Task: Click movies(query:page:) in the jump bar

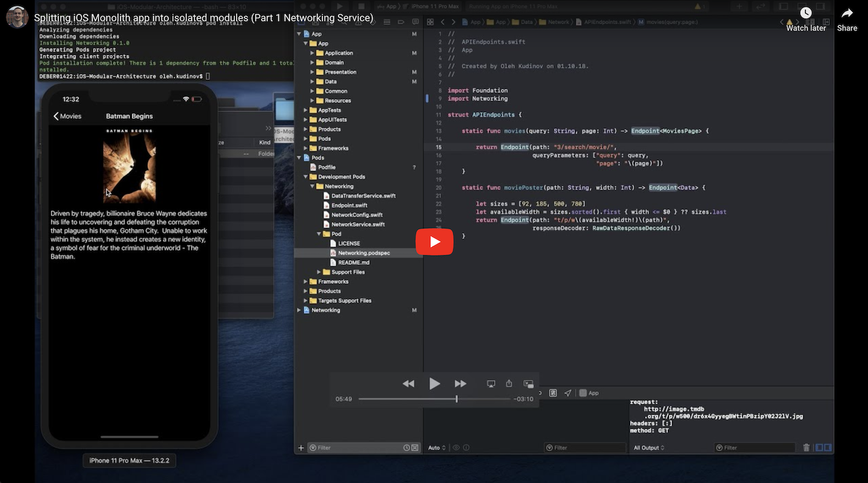Action: point(668,22)
